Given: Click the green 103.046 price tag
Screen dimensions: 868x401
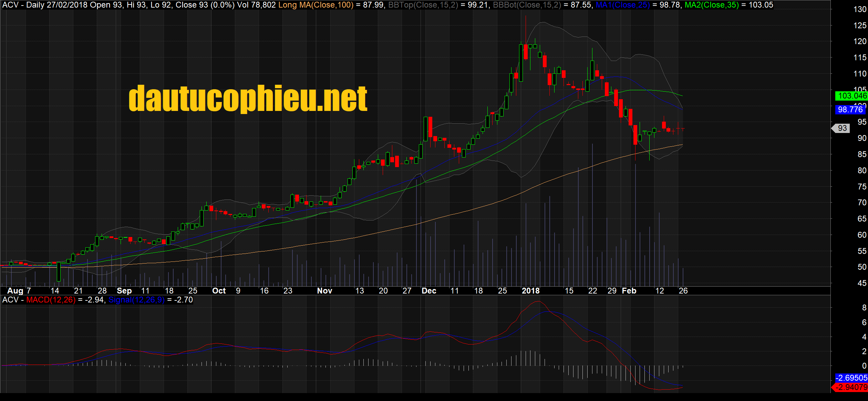Looking at the screenshot, I should (851, 96).
